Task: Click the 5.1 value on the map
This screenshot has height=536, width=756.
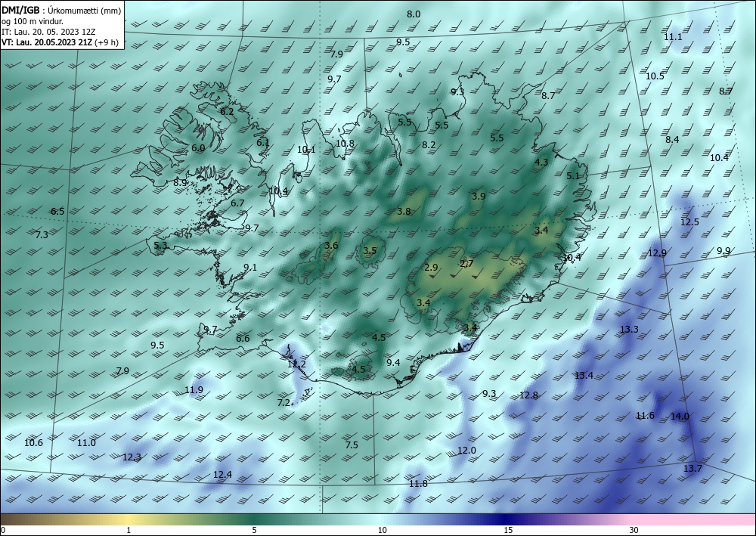Action: pyautogui.click(x=573, y=176)
